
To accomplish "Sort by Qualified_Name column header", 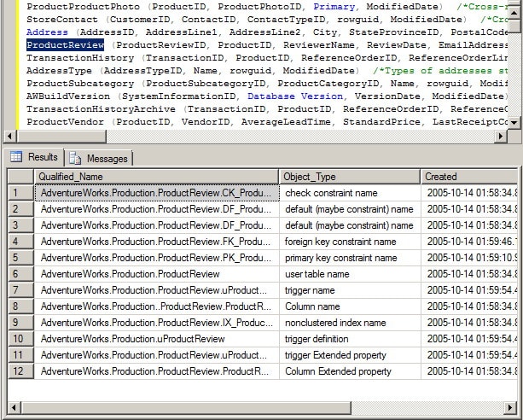I will 156,177.
